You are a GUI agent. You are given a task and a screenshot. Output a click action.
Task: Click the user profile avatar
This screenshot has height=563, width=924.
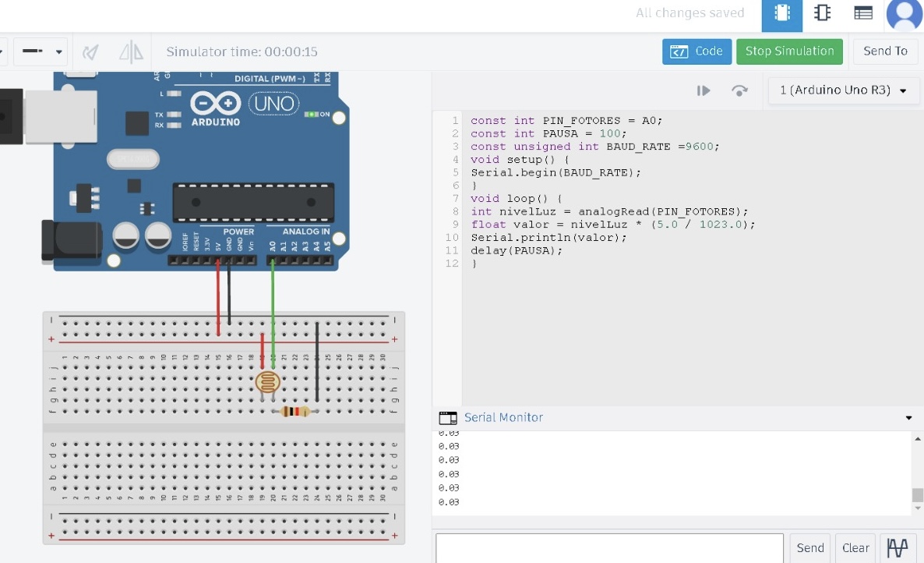[x=905, y=14]
